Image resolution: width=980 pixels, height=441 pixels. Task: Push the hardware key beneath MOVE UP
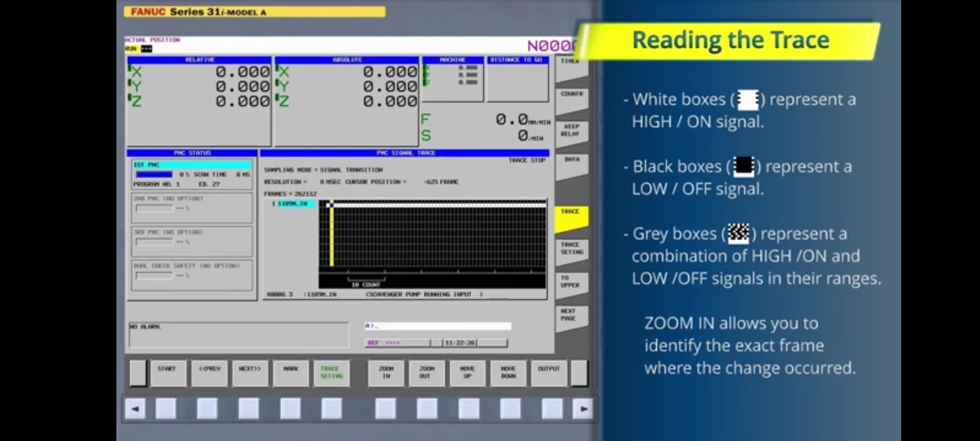(x=469, y=409)
